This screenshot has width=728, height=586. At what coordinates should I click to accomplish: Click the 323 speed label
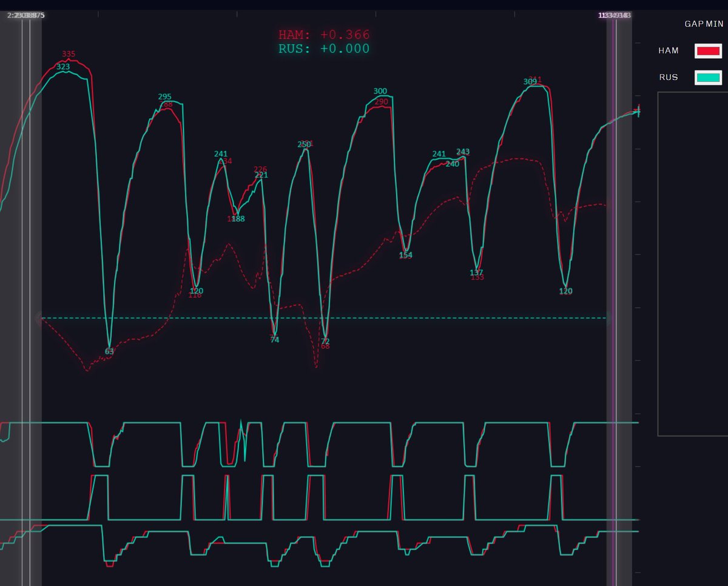tap(62, 67)
